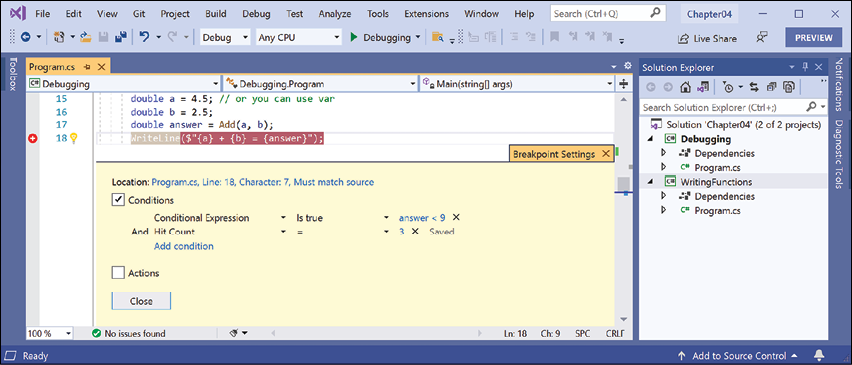This screenshot has height=365, width=852.
Task: Click the New Project toolbar icon
Action: pos(60,37)
